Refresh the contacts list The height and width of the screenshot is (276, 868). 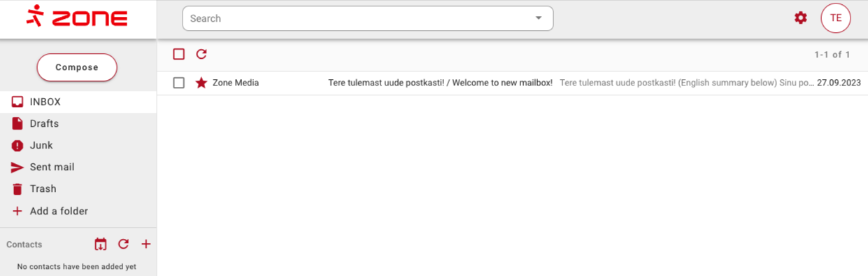123,244
